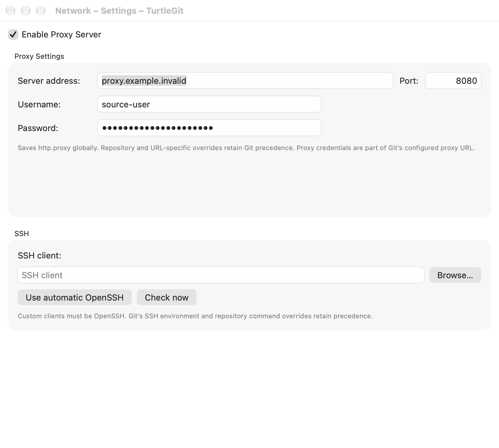Click the SSH client: label

(x=39, y=256)
